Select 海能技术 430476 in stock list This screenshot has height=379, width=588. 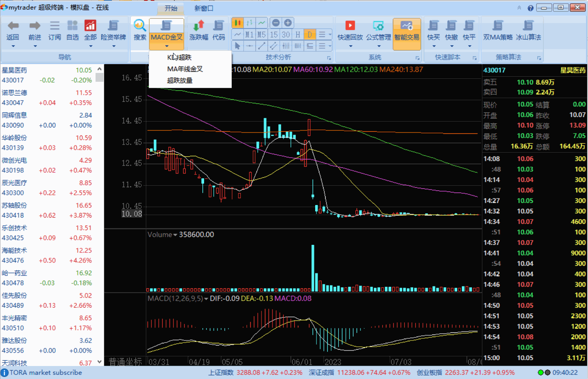tap(47, 255)
